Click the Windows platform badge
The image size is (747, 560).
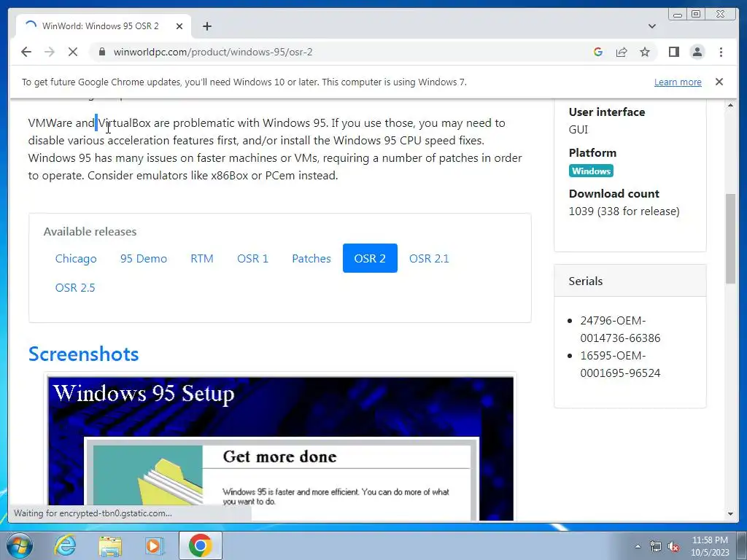(591, 171)
